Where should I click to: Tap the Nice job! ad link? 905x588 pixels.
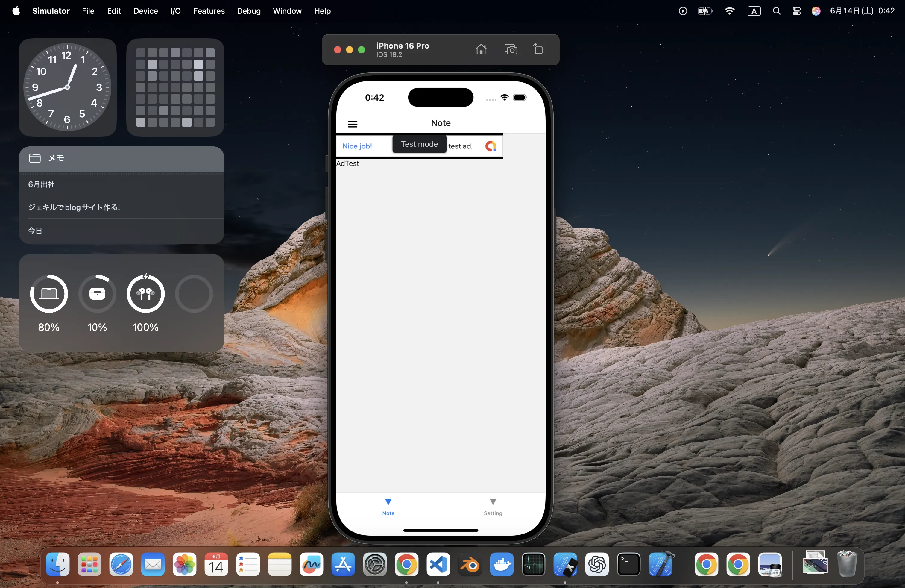click(x=357, y=146)
